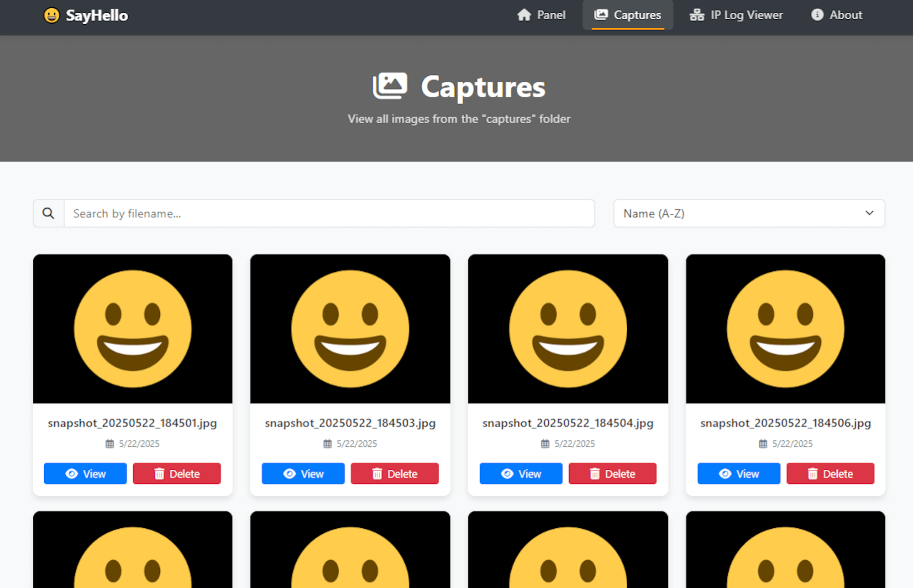The height and width of the screenshot is (588, 913).
Task: Click subtitle View all images from captures folder
Action: [459, 119]
